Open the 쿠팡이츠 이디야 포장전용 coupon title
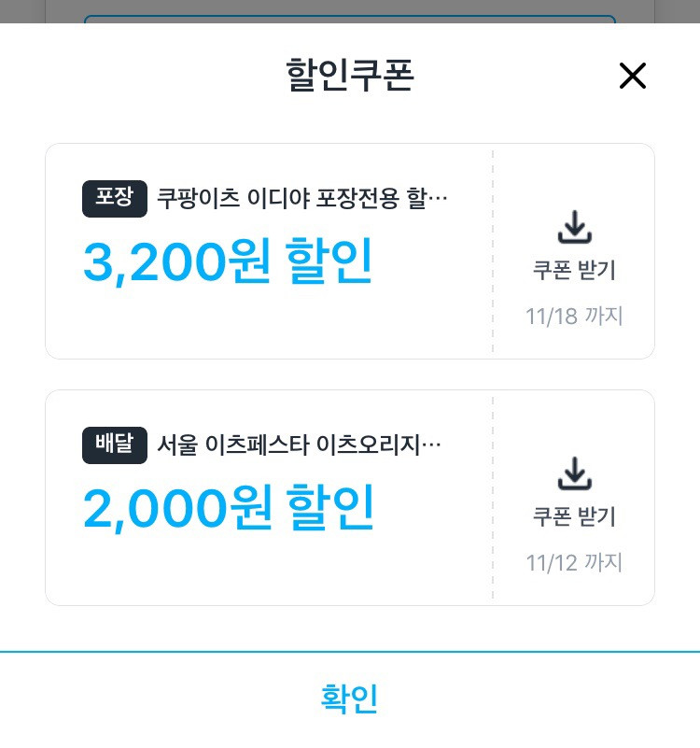 [x=302, y=199]
